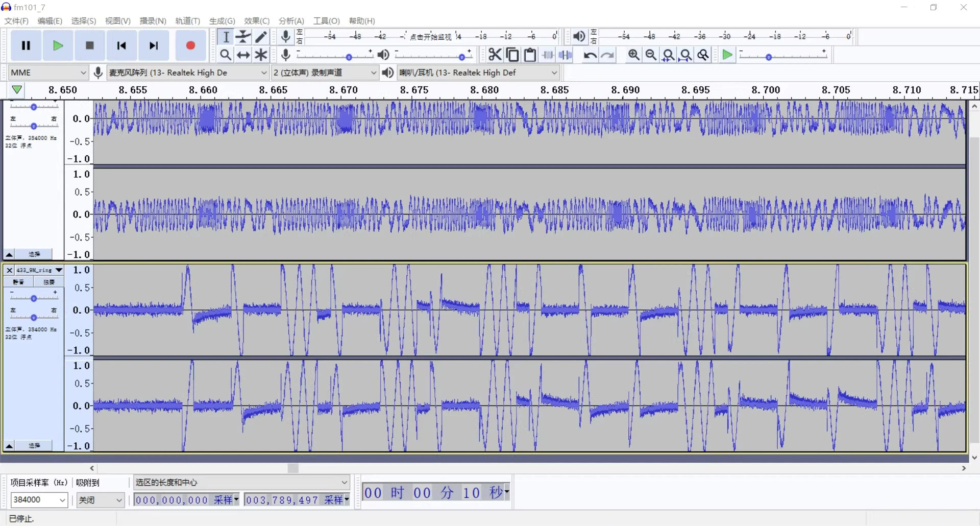Adjust gain slider of 433_9M_ring track
Viewport: 980px width, 526px height.
(34, 298)
